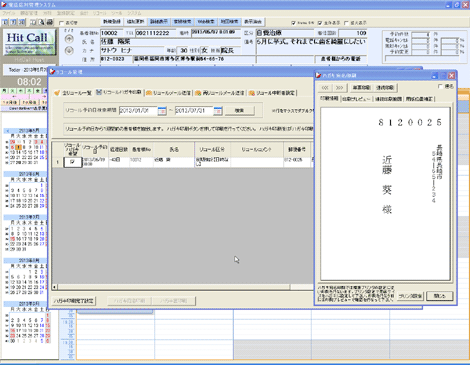Click next record button in postcard dialog
The height and width of the screenshot is (365, 470).
pos(340,88)
